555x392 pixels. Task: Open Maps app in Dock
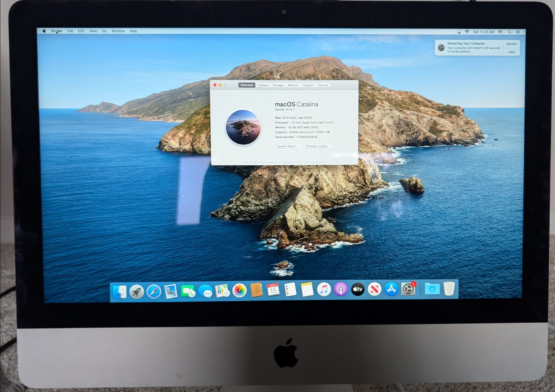[x=222, y=291]
